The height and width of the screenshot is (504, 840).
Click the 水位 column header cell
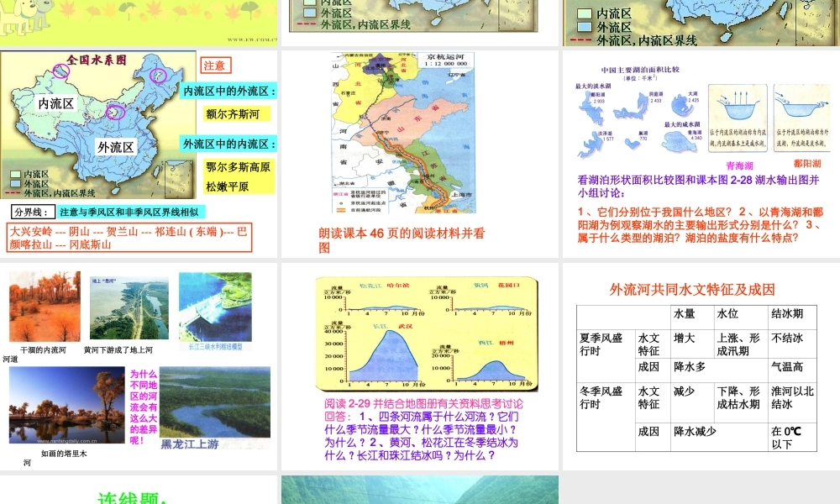[741, 317]
